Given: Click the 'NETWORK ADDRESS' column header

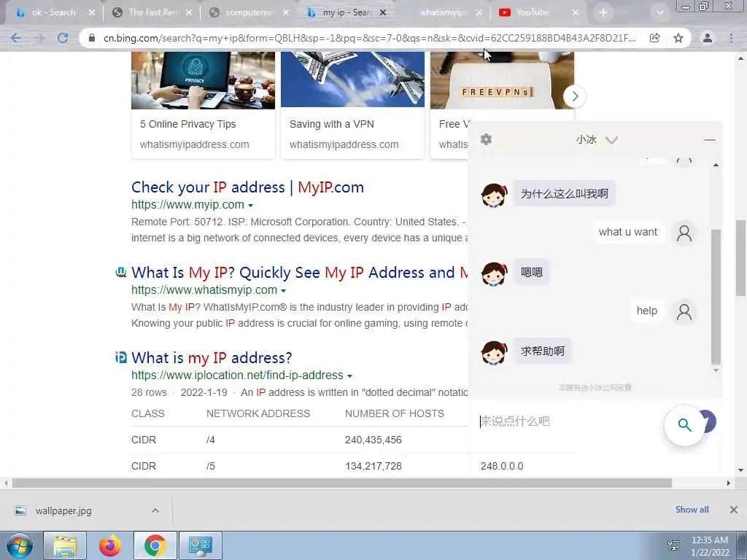Looking at the screenshot, I should click(x=258, y=413).
